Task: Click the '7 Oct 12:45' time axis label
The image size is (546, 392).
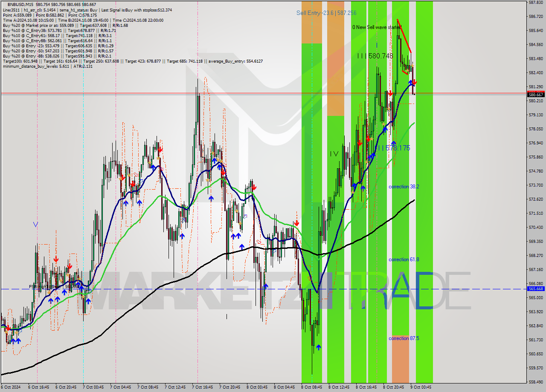Action: (175, 387)
